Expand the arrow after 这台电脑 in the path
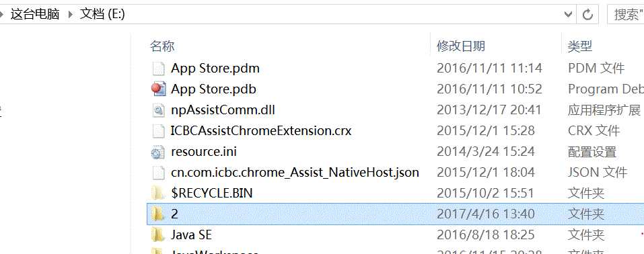The height and width of the screenshot is (254, 644). pos(70,15)
